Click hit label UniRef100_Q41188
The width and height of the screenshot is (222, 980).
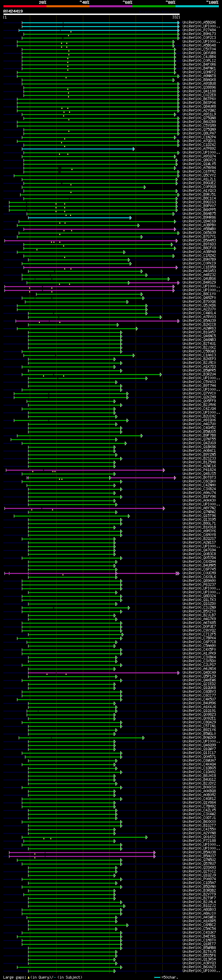[199, 91]
